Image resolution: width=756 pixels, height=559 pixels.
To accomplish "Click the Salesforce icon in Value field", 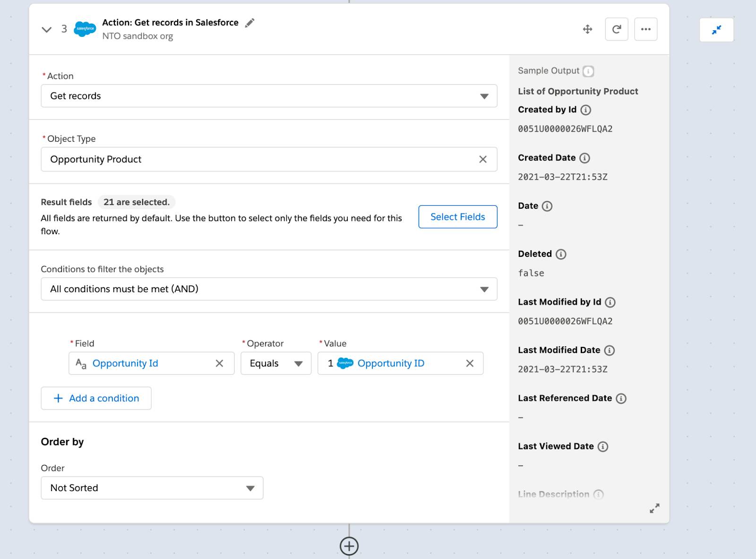I will 345,363.
